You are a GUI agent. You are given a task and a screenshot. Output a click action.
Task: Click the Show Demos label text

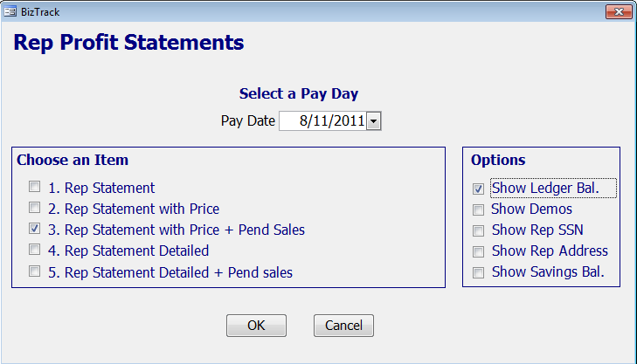(531, 209)
